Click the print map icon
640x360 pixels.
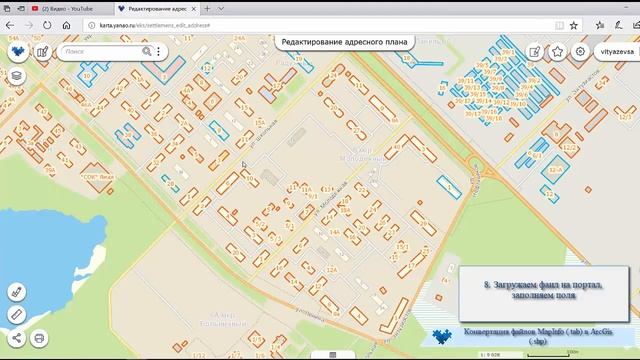[39, 338]
